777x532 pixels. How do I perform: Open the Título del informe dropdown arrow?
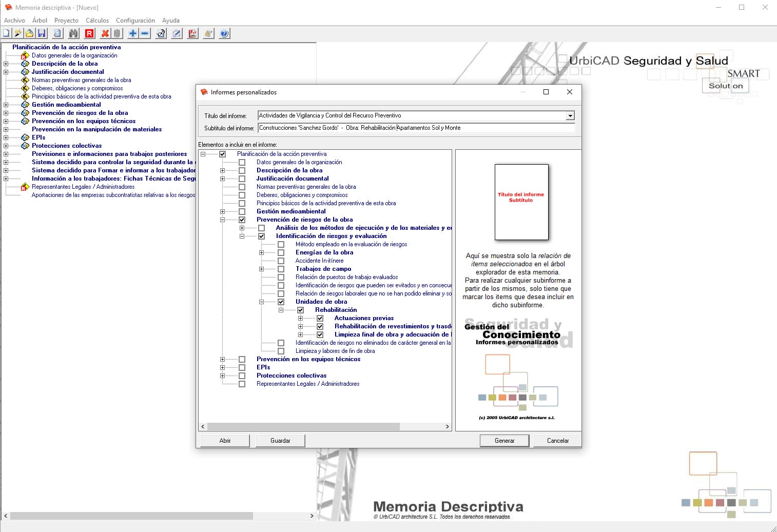(570, 116)
